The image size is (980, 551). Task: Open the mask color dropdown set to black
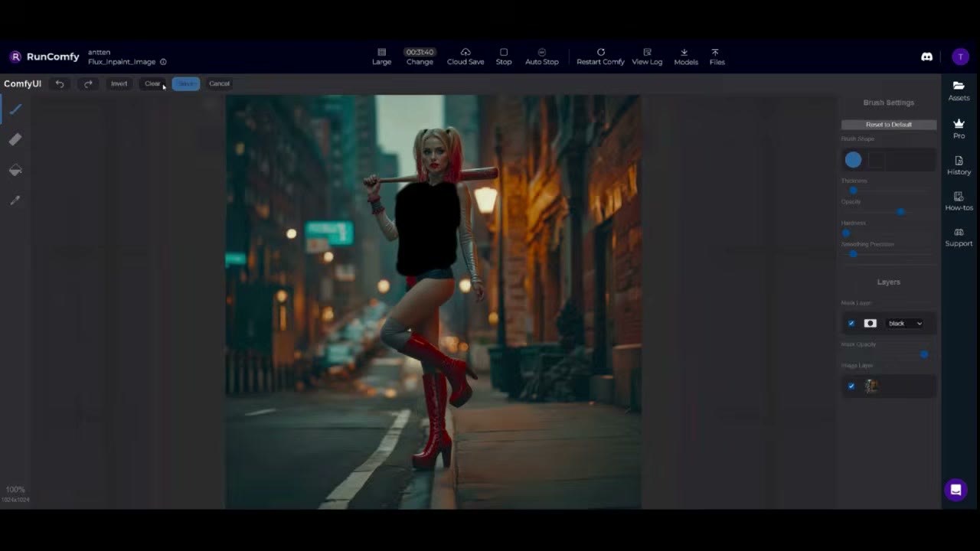pos(905,324)
